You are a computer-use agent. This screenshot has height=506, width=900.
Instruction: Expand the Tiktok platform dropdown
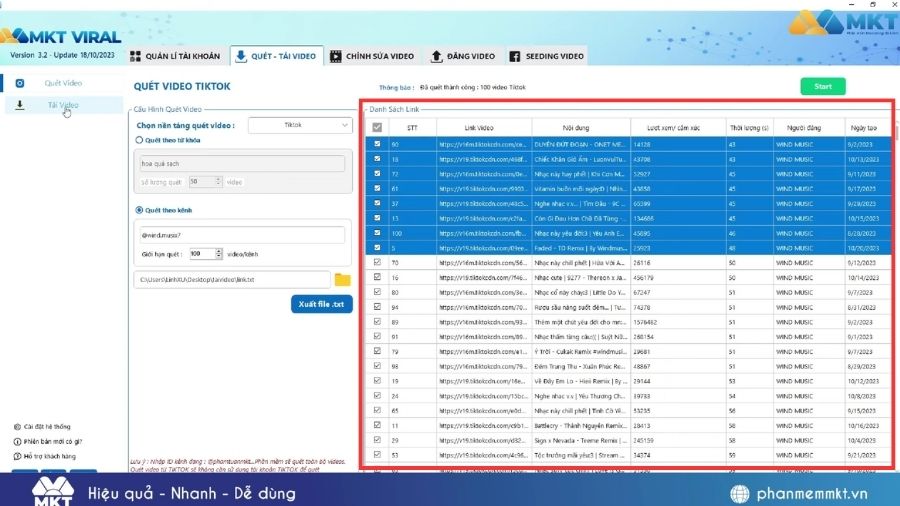point(300,125)
